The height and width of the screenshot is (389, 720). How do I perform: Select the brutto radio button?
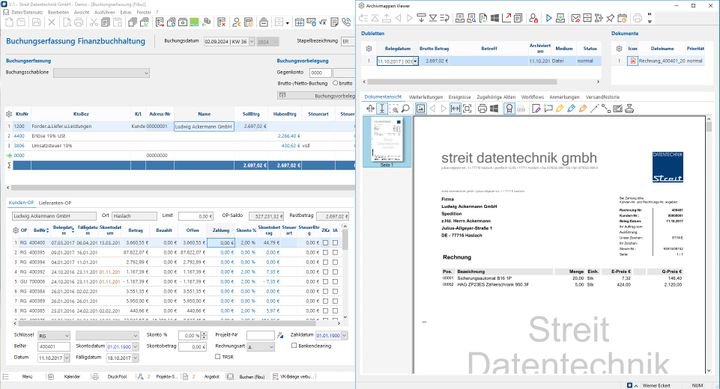coord(335,83)
